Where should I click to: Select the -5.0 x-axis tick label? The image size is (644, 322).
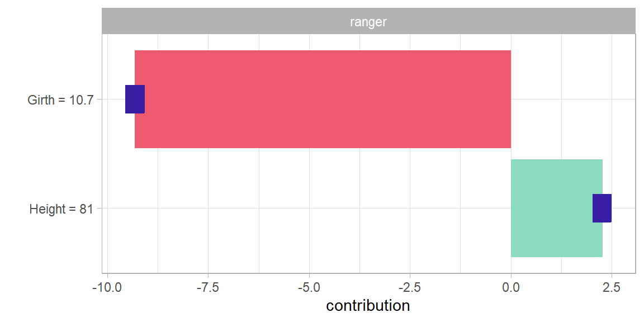(x=309, y=287)
